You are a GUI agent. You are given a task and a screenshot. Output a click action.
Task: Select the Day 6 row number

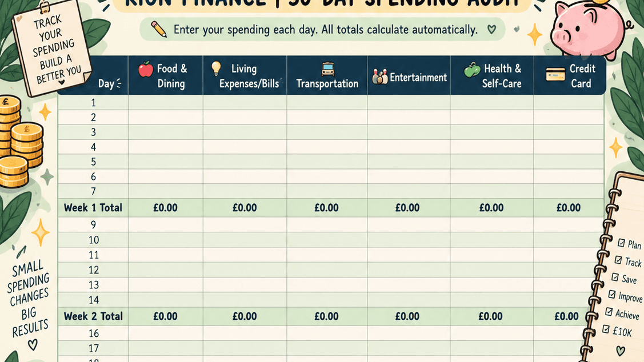(93, 176)
